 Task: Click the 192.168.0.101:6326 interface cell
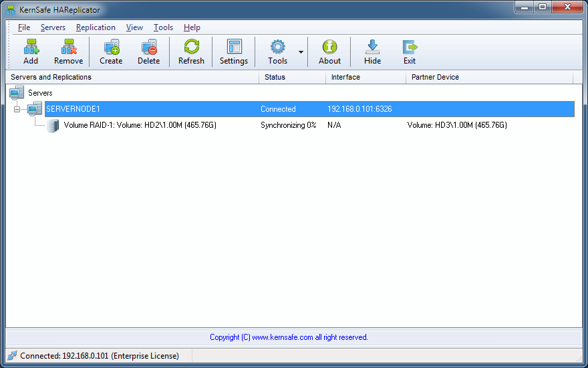pyautogui.click(x=359, y=109)
